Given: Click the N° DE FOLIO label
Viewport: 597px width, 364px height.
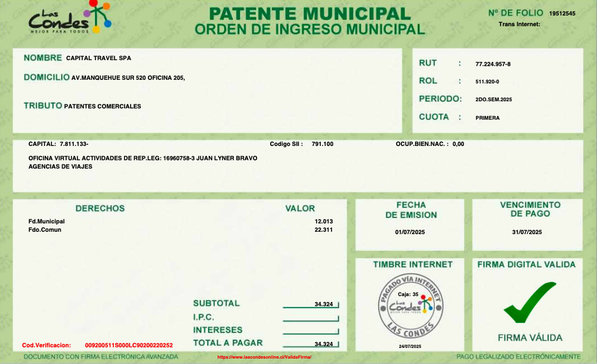Looking at the screenshot, I should tap(515, 13).
